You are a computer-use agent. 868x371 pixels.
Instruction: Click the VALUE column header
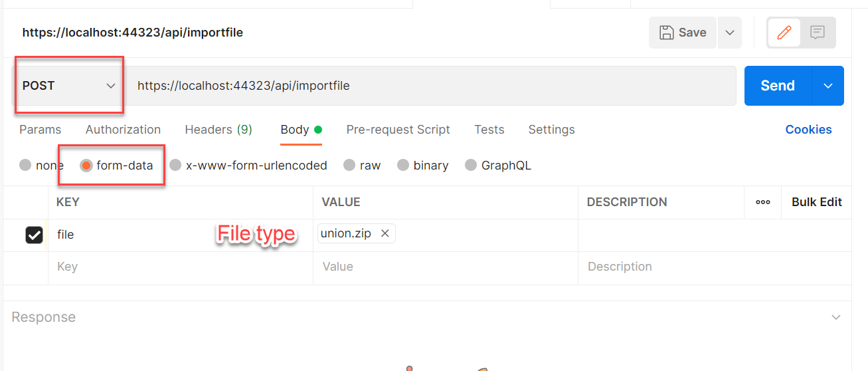click(341, 202)
